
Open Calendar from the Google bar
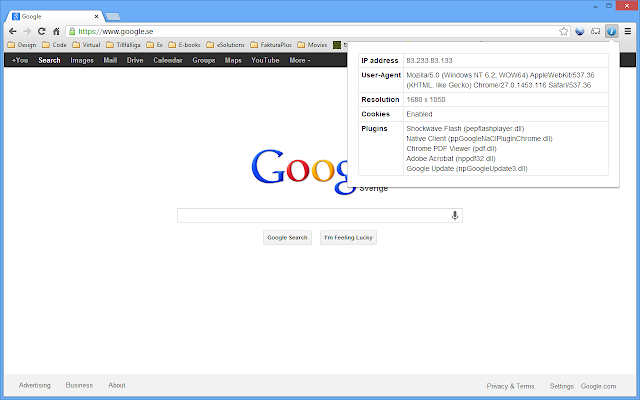tap(168, 60)
